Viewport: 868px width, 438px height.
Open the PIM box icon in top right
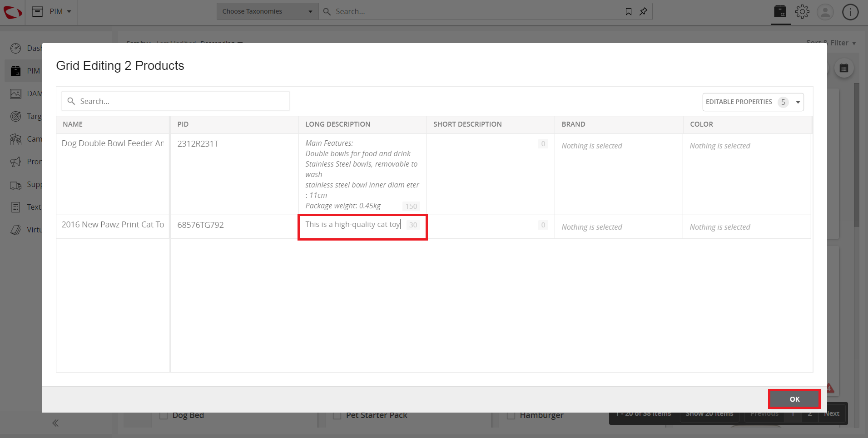pyautogui.click(x=780, y=11)
